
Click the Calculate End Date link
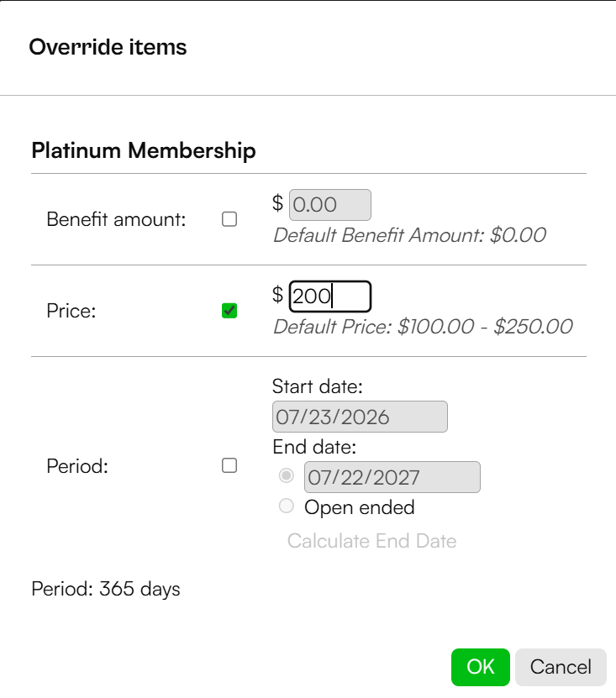(x=372, y=541)
